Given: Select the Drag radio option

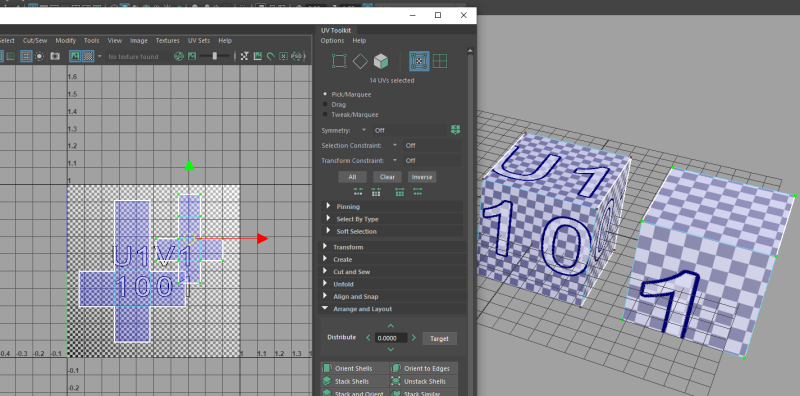Looking at the screenshot, I should [x=325, y=105].
